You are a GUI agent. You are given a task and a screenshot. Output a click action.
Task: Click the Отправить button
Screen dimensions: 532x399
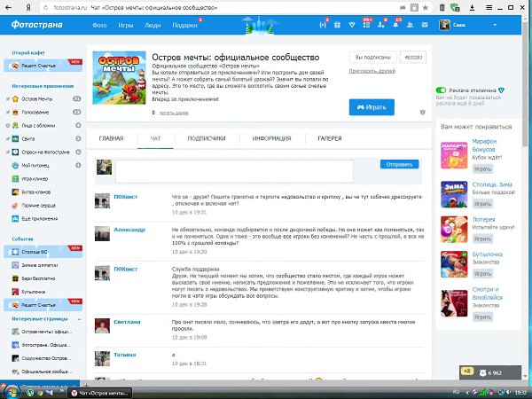pyautogui.click(x=399, y=164)
